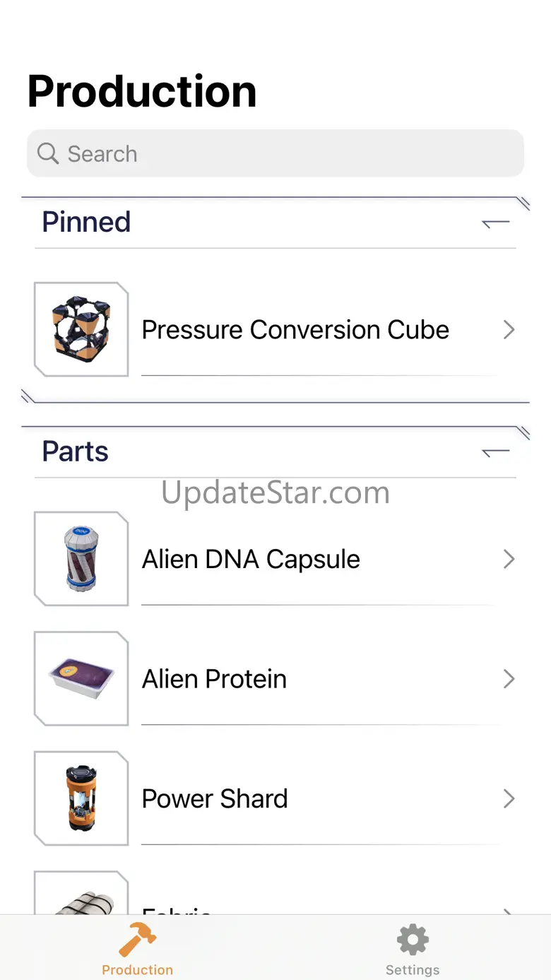Tap the Power Shard item icon
Image resolution: width=551 pixels, height=980 pixels.
pyautogui.click(x=81, y=798)
